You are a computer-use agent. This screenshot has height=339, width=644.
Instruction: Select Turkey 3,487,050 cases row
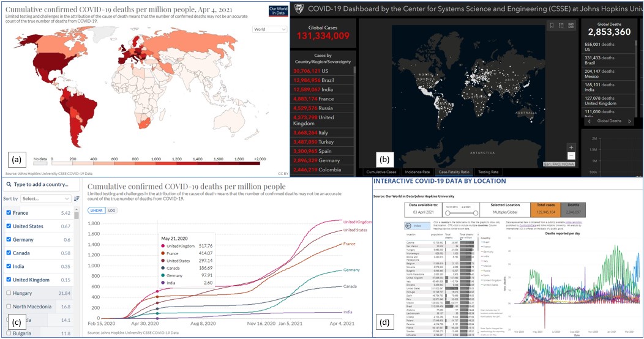323,142
